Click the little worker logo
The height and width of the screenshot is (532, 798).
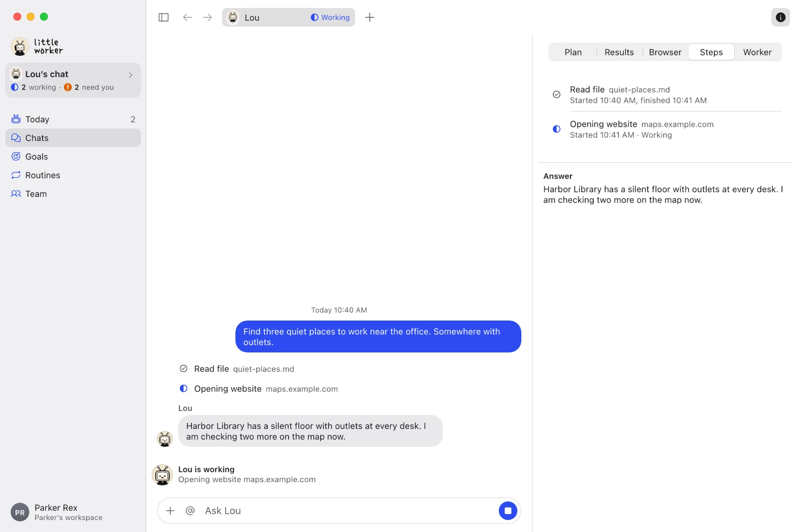click(x=37, y=47)
